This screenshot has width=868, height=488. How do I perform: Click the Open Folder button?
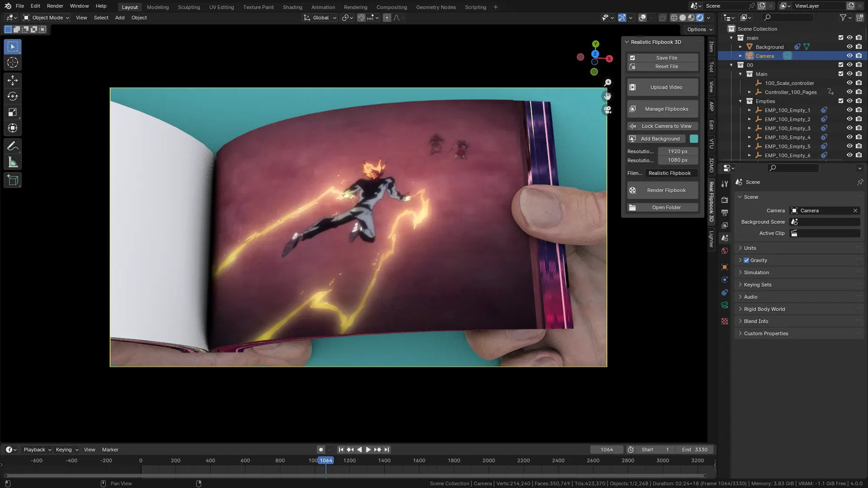pos(663,208)
